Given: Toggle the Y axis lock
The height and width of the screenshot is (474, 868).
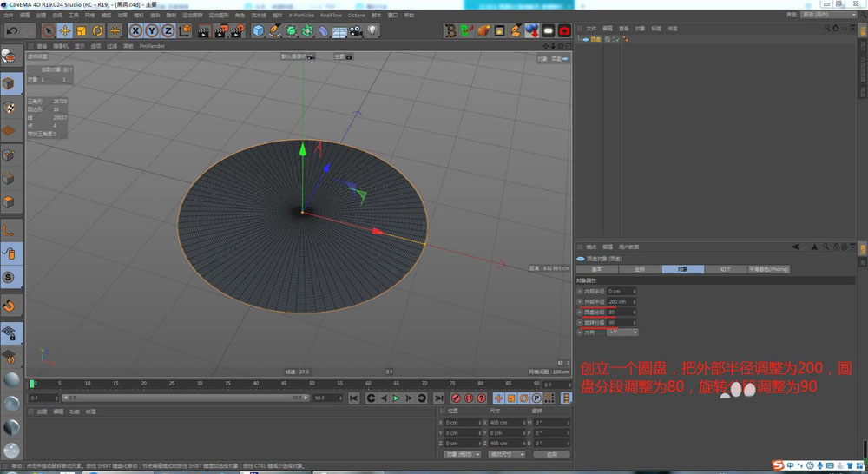Looking at the screenshot, I should (151, 30).
